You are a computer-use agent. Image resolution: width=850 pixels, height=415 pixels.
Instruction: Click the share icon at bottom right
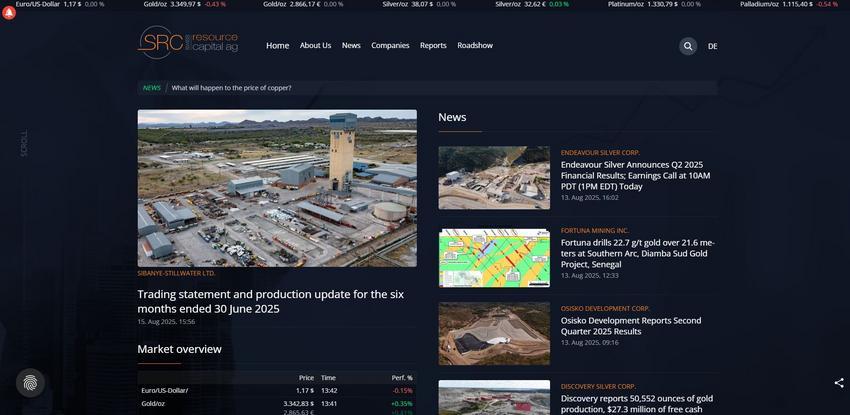[x=838, y=383]
